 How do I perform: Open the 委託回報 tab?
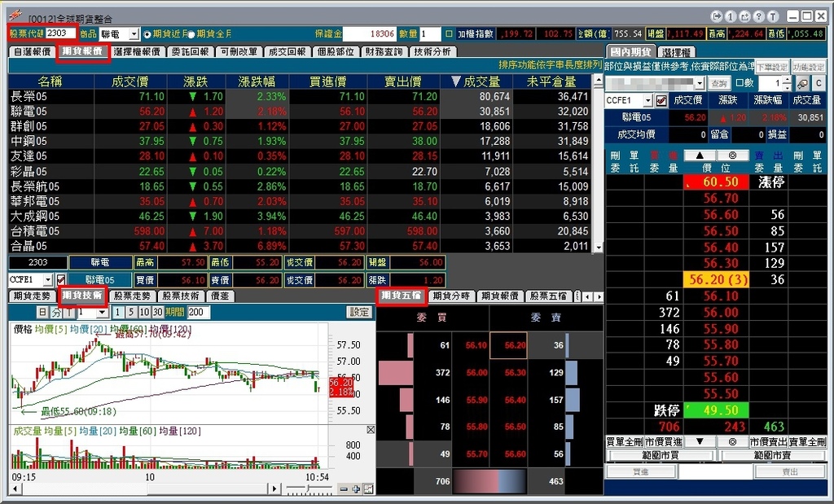[191, 51]
